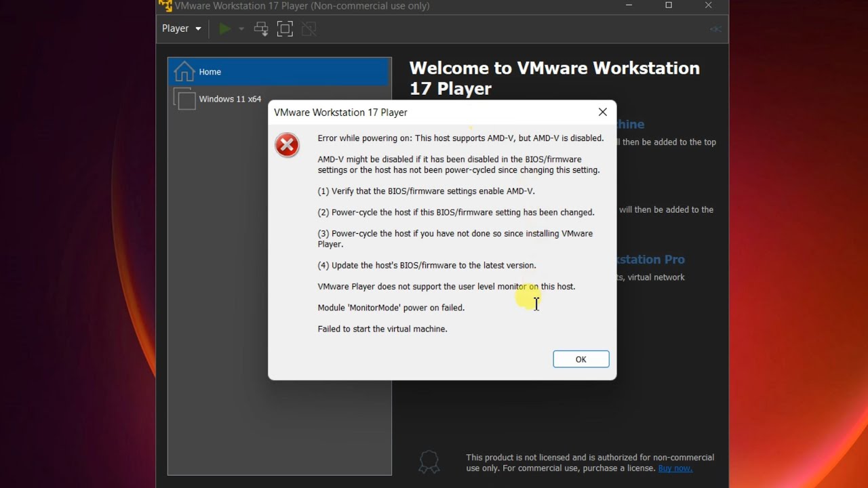Image resolution: width=868 pixels, height=488 pixels.
Task: Open the Buy now link
Action: pos(675,468)
